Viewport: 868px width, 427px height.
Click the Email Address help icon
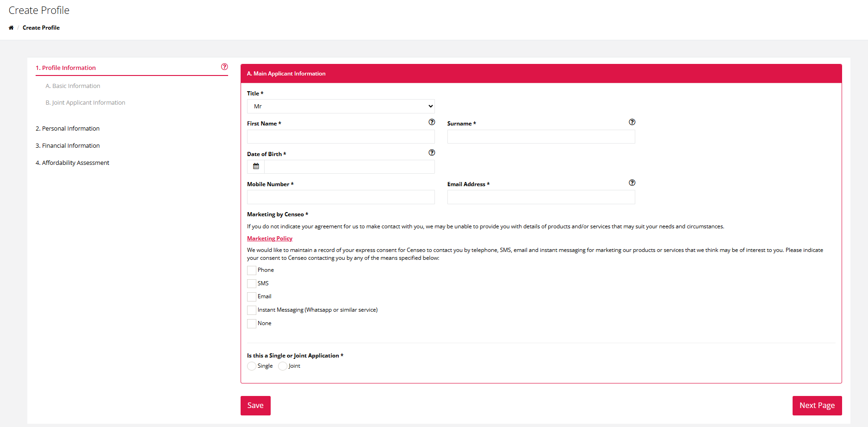point(632,183)
